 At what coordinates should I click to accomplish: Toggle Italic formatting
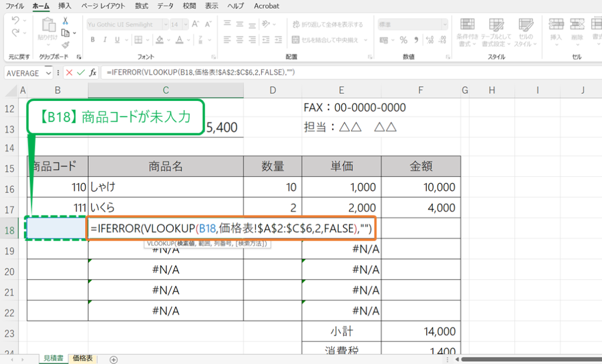coord(105,39)
